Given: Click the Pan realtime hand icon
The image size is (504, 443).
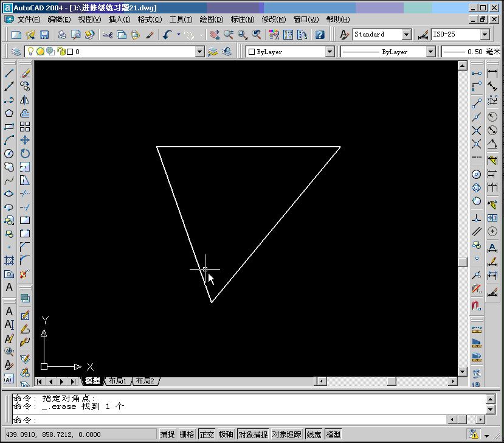Looking at the screenshot, I should tap(215, 35).
